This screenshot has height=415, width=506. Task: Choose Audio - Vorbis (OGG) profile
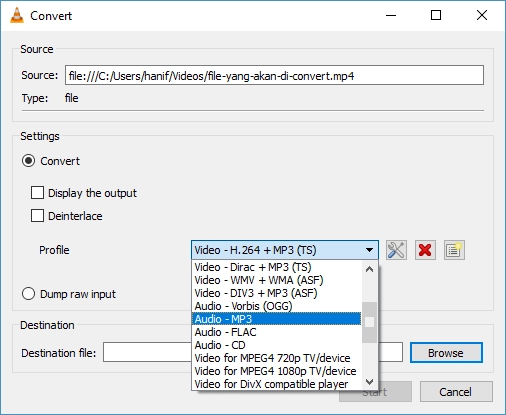coord(277,306)
